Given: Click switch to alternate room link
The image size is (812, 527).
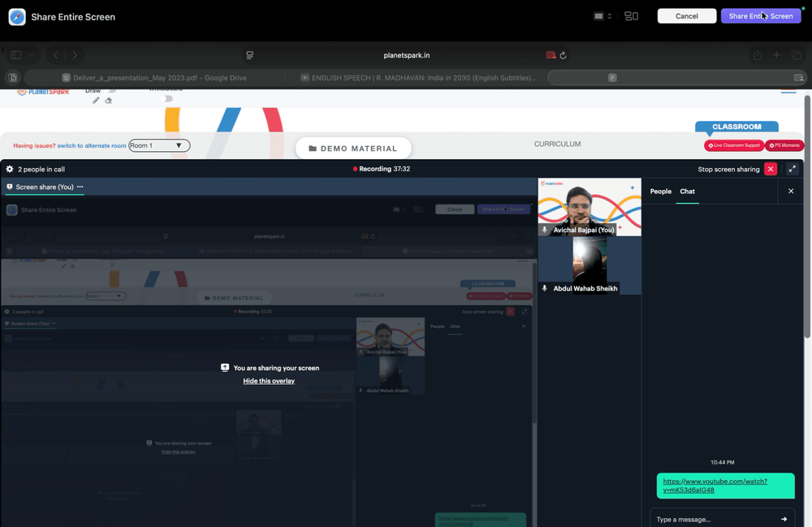Looking at the screenshot, I should tap(92, 146).
